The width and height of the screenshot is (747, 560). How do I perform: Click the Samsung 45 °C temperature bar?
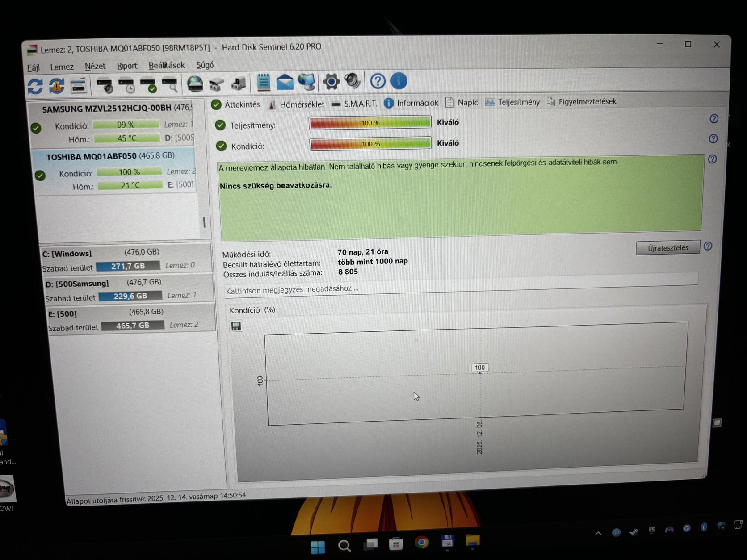pyautogui.click(x=127, y=138)
